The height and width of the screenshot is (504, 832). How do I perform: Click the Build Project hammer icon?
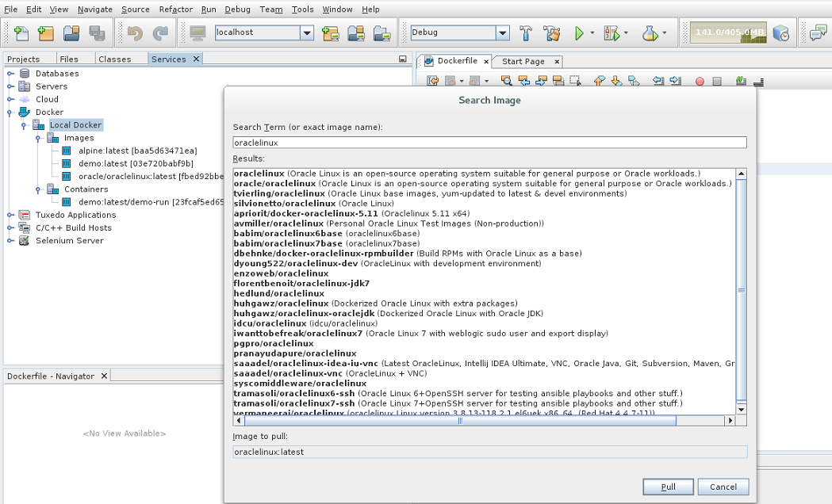[525, 33]
